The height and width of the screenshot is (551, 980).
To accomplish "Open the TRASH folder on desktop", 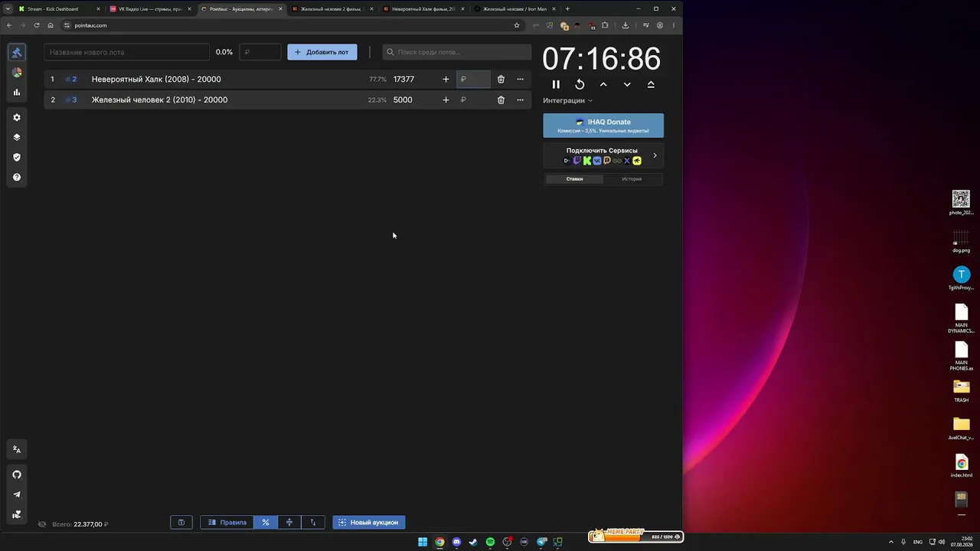I will [961, 391].
